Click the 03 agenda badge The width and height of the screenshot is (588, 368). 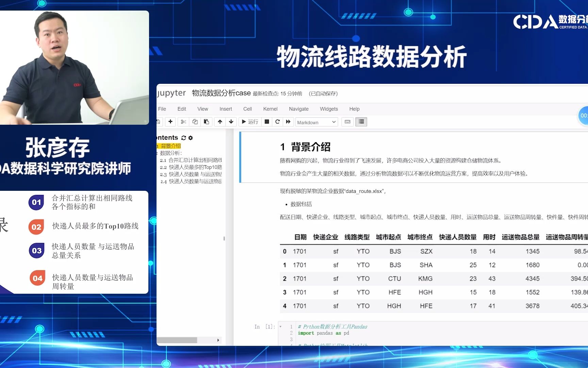[x=36, y=250]
